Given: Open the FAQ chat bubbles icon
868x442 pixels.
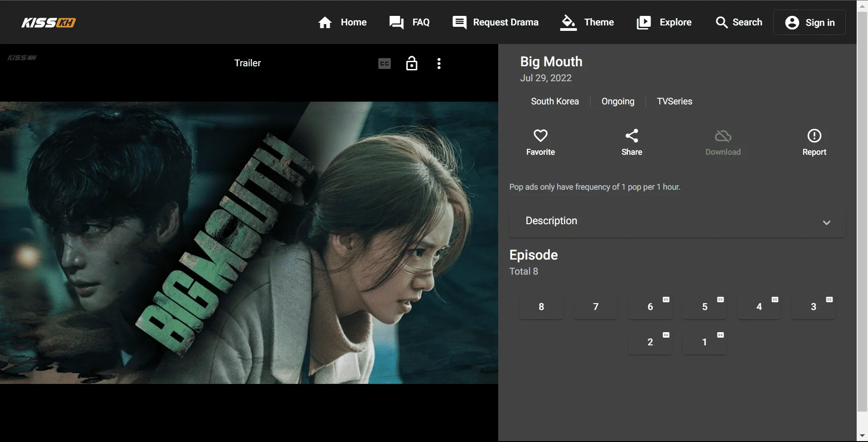Looking at the screenshot, I should pos(397,22).
